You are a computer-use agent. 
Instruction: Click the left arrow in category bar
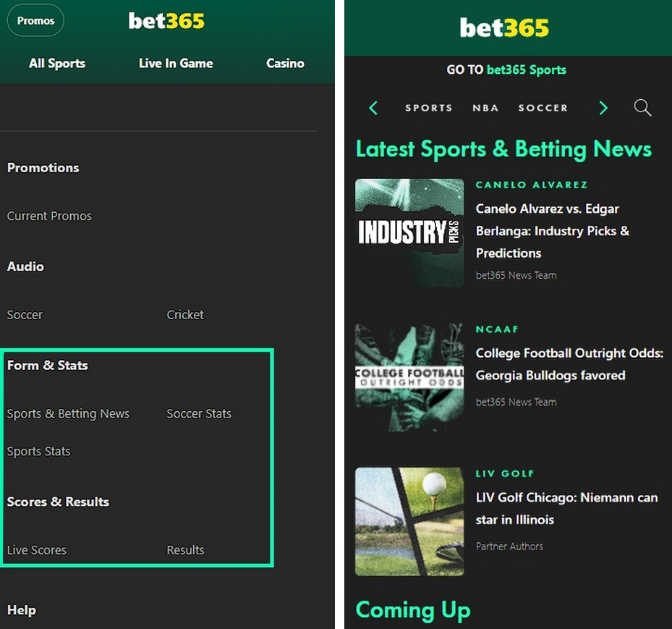click(x=373, y=108)
